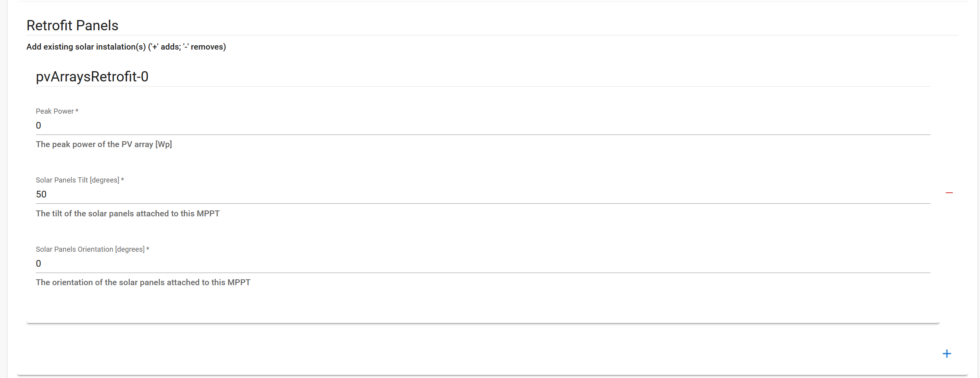This screenshot has height=378, width=980.
Task: Click the orientation helper text mentioning MPPT
Action: coord(143,282)
